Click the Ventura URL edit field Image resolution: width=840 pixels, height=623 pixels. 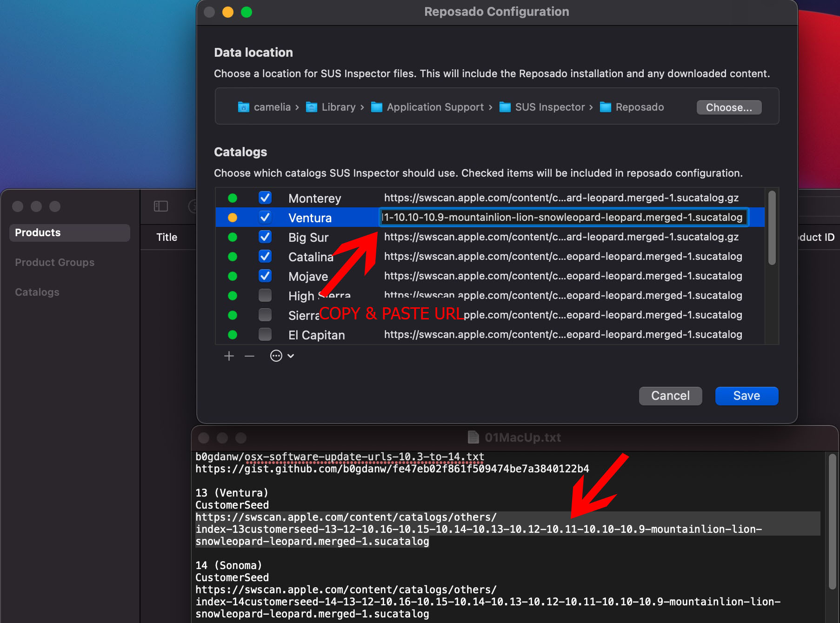[564, 218]
